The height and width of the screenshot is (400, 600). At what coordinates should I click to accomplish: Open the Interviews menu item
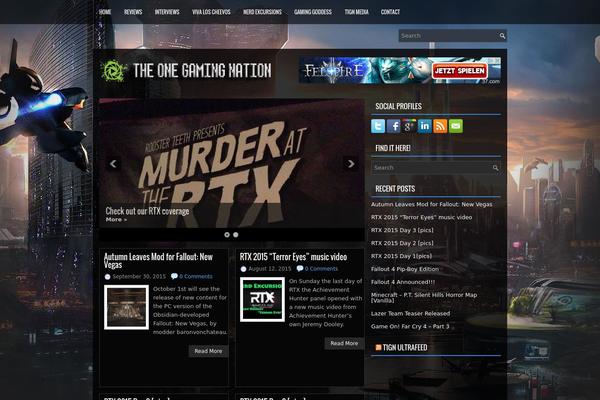(x=167, y=12)
